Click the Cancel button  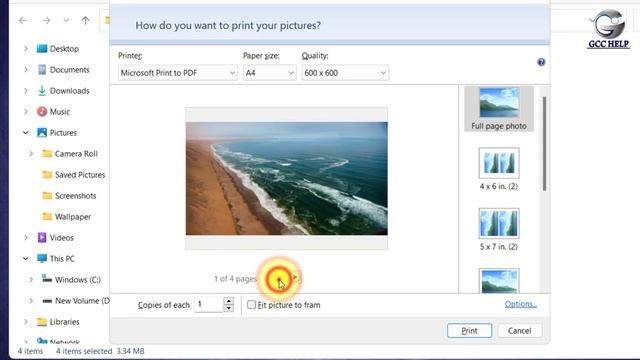click(x=520, y=331)
